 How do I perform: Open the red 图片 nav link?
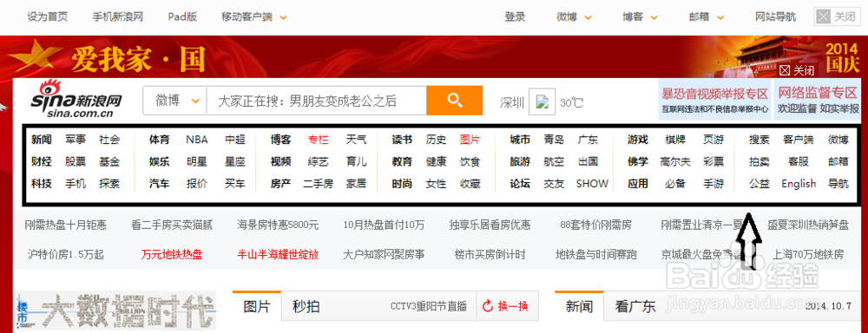pyautogui.click(x=470, y=140)
